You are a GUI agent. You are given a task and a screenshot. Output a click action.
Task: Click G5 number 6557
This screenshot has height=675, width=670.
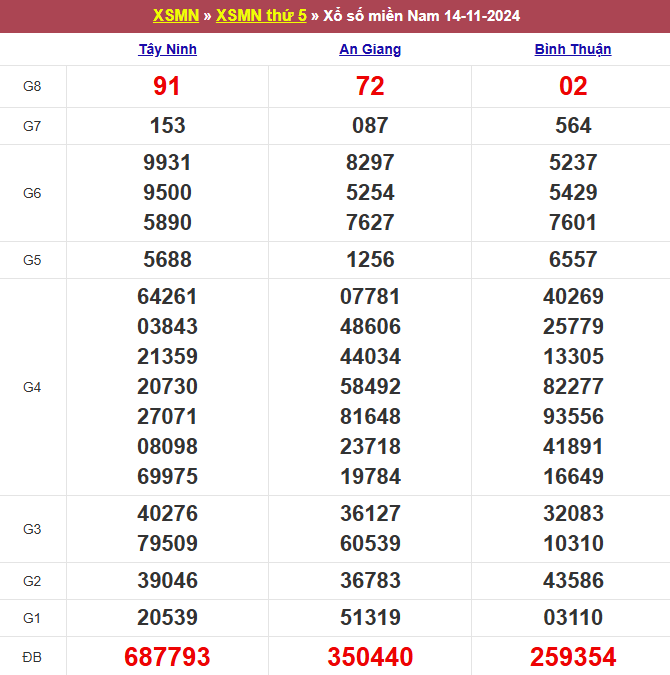(x=573, y=260)
